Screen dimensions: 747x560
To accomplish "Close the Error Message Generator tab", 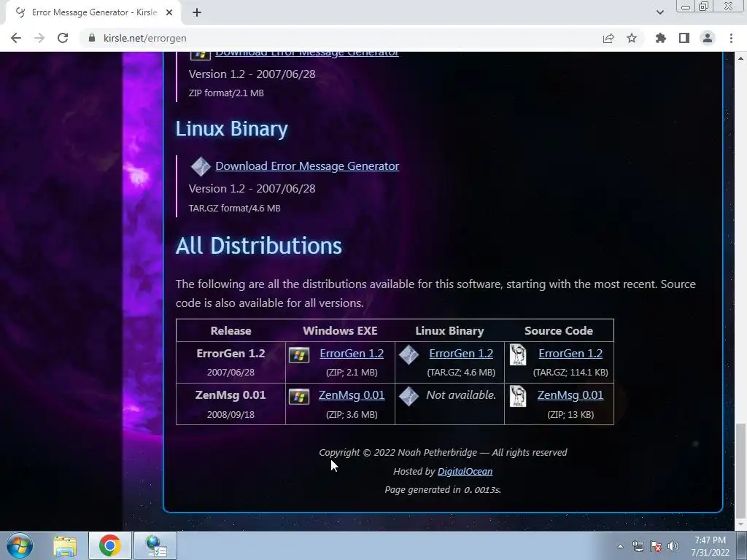I will [x=169, y=12].
